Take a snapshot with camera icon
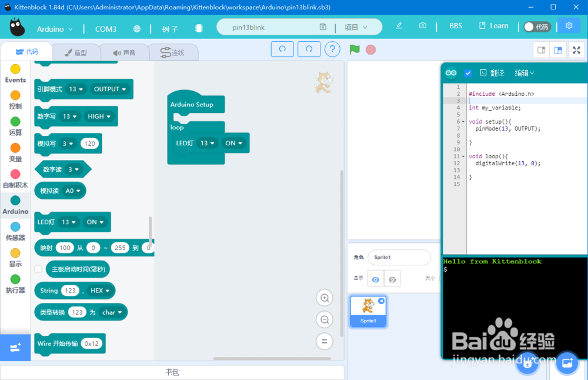Screen dimensions: 588x380 click(423, 25)
